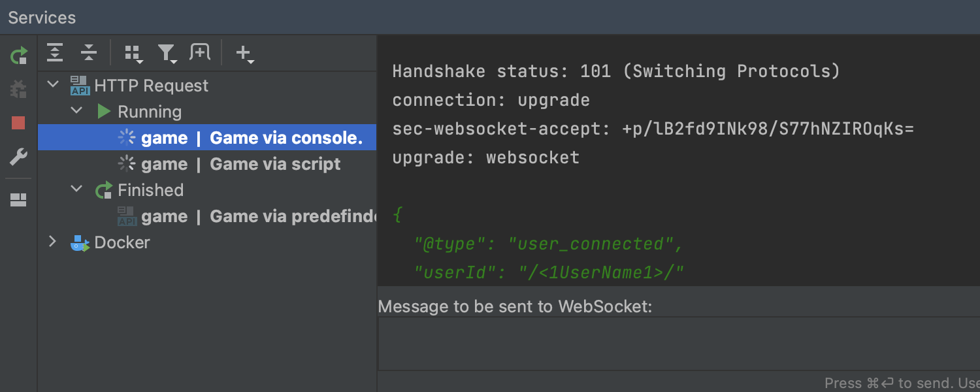Stop the running request with red square
The image size is (980, 392).
18,123
